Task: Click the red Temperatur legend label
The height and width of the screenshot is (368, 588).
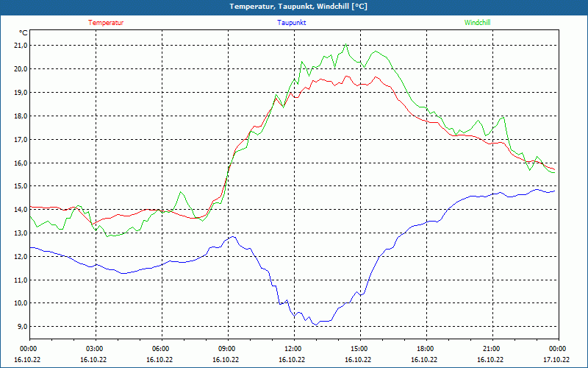Action: point(106,23)
